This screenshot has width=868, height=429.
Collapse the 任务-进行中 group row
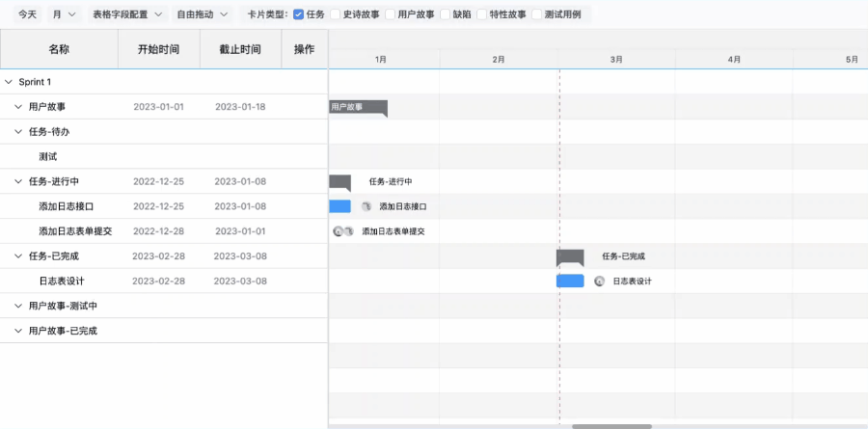(x=18, y=181)
